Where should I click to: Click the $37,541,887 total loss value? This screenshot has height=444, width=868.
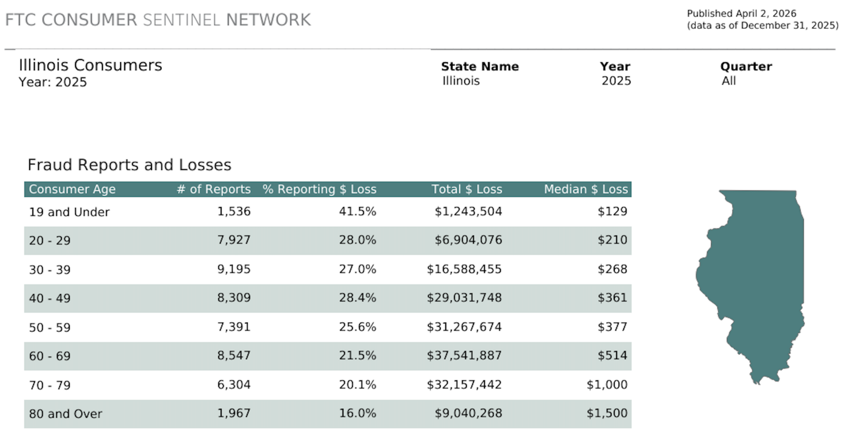click(464, 356)
